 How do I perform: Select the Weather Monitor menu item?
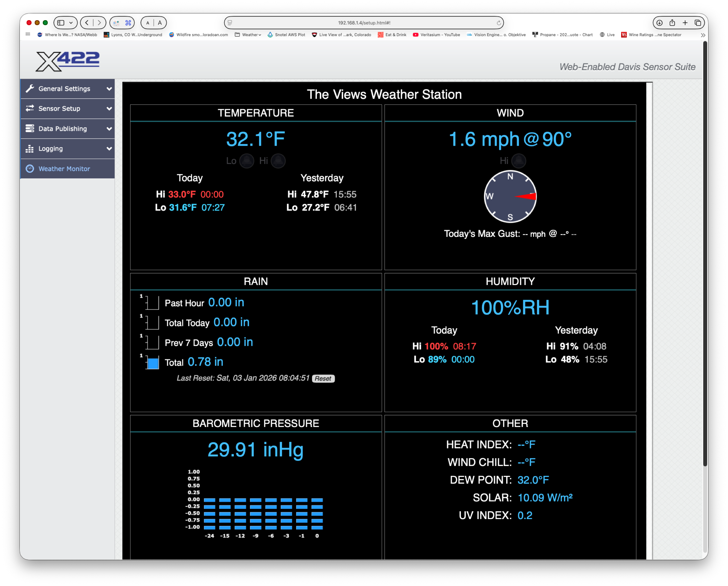64,169
